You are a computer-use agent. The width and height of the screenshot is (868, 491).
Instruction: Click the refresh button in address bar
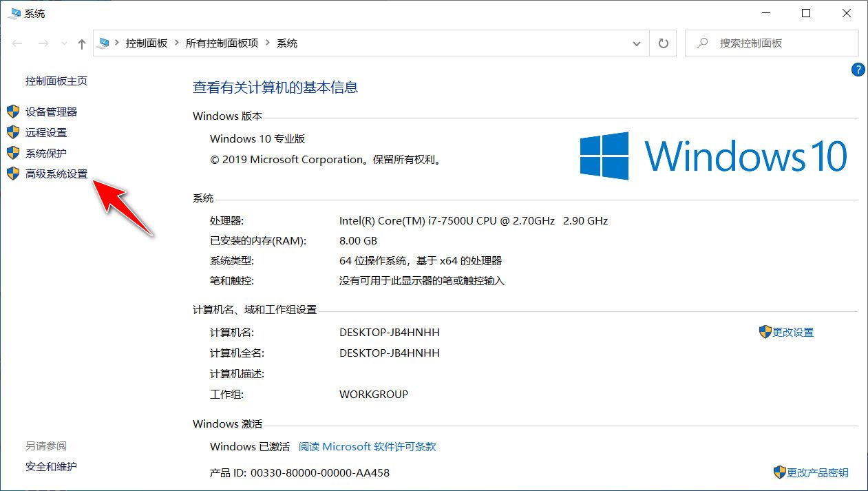[x=663, y=43]
